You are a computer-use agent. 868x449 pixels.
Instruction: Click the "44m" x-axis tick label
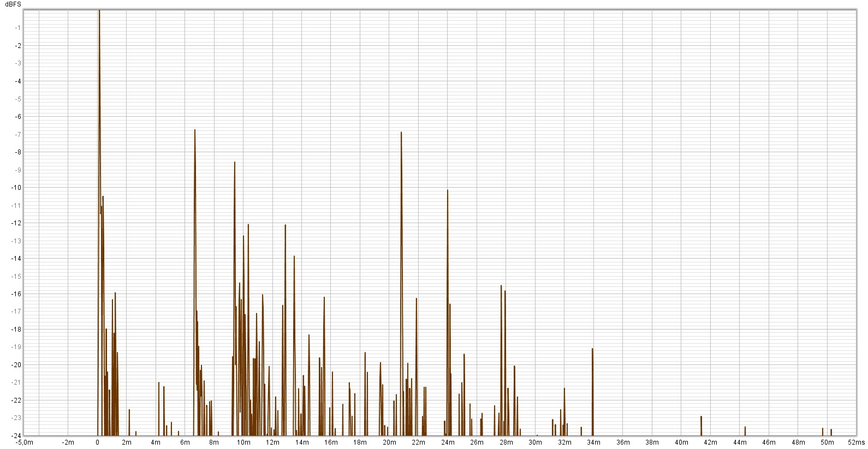740,442
